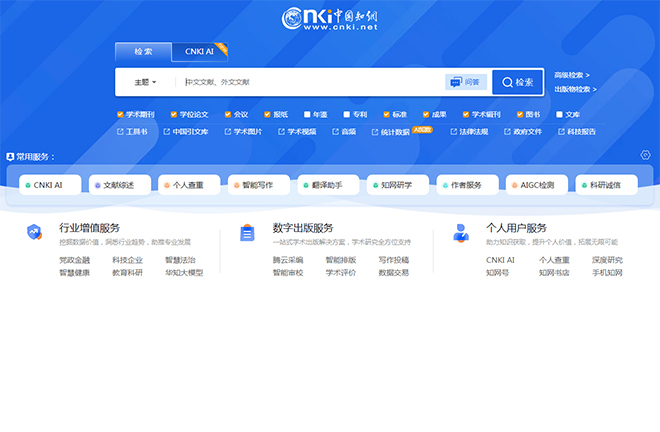Click the 常用服务 user icon
The height and width of the screenshot is (432, 660).
click(x=9, y=157)
